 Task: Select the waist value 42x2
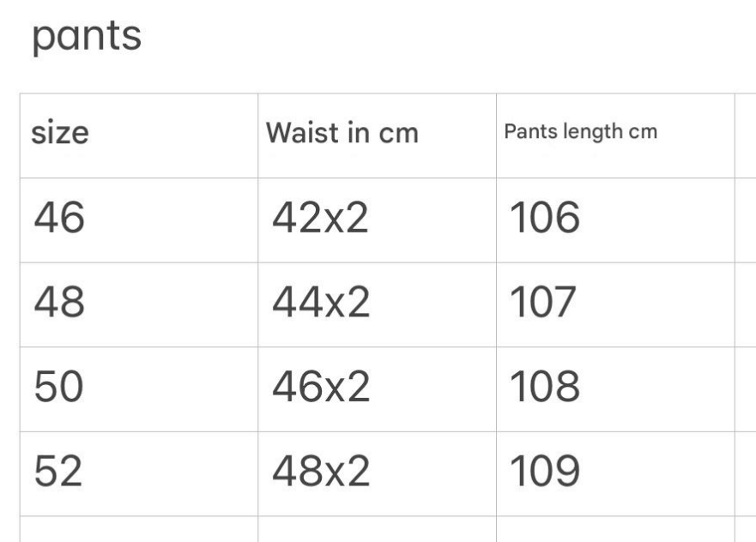pyautogui.click(x=320, y=220)
